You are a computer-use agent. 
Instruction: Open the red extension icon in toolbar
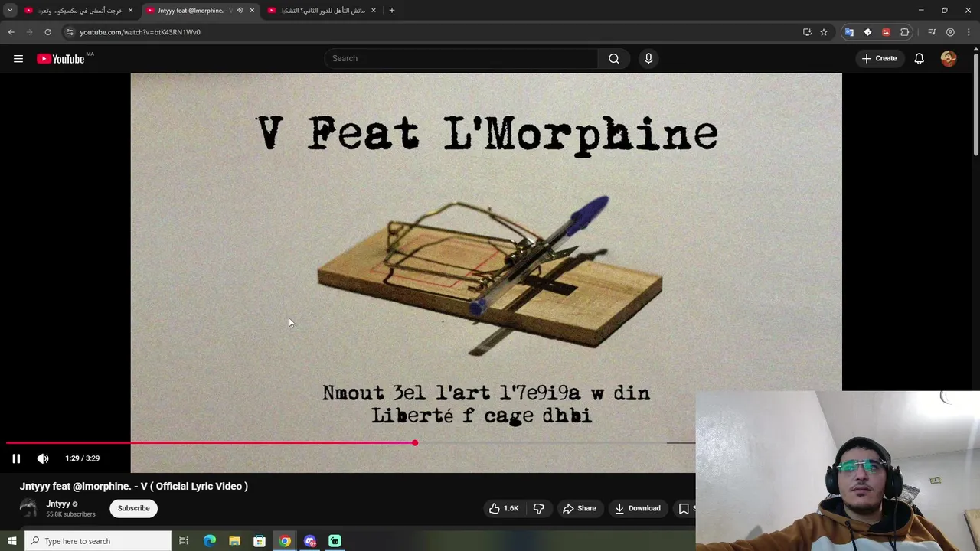point(886,32)
